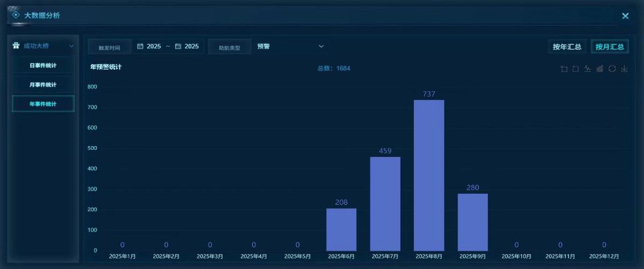Viewport: 644px width, 269px height.
Task: Click the 按年汇总 button
Action: pyautogui.click(x=567, y=47)
